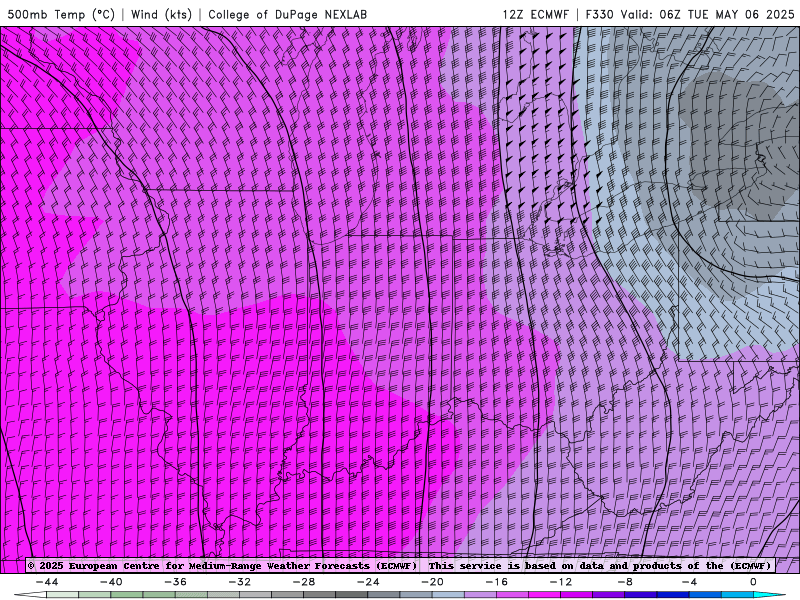Click the -12 colorbar label
This screenshot has width=800, height=600.
coord(561,582)
